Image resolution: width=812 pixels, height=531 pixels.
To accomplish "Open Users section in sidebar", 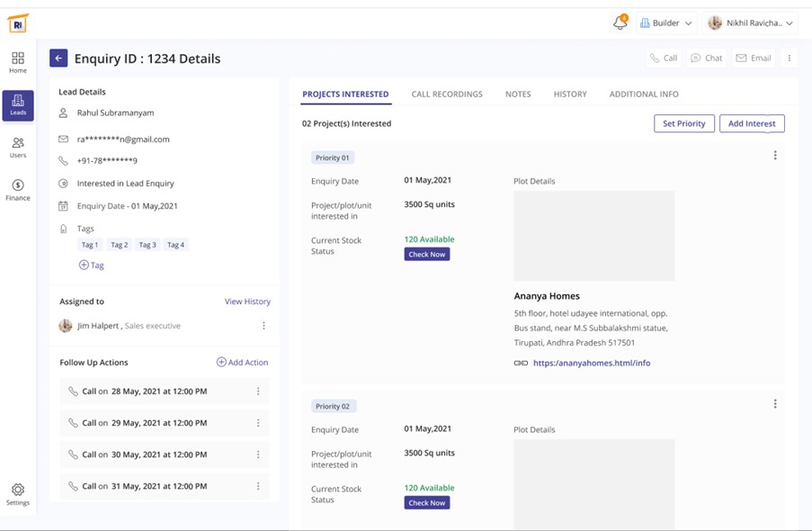I will point(18,148).
